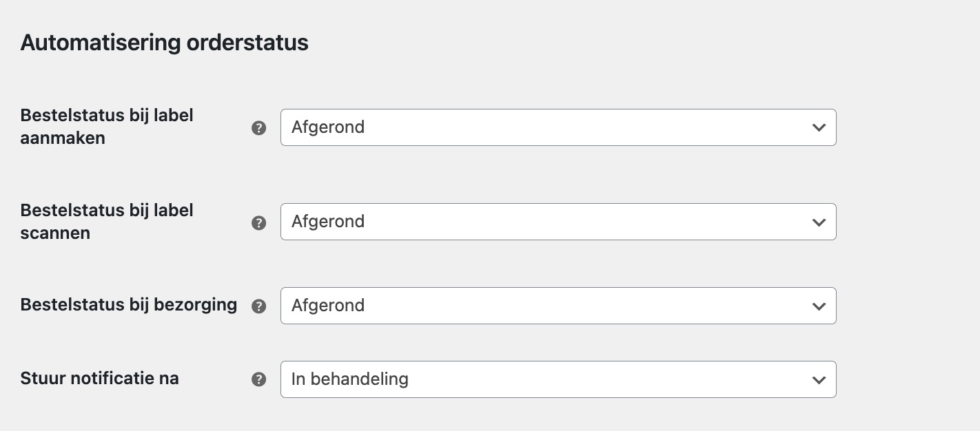Click the help icon next to Bestelstatus bij label scannen
The image size is (980, 431).
click(x=258, y=222)
